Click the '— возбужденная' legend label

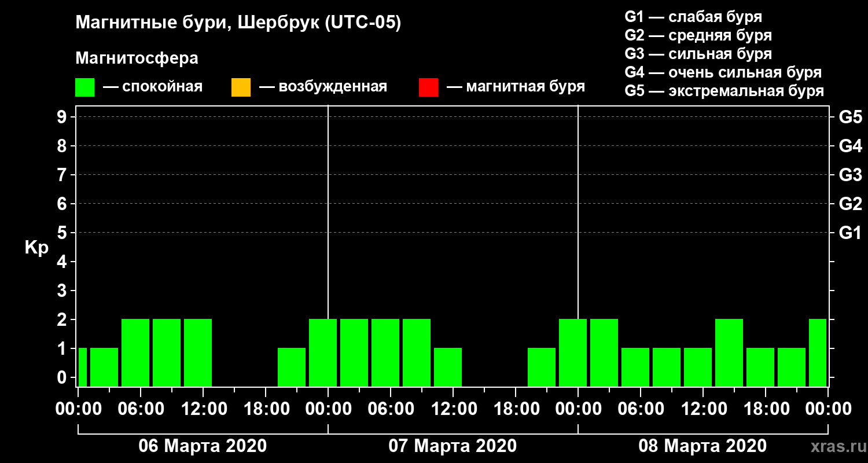[323, 87]
